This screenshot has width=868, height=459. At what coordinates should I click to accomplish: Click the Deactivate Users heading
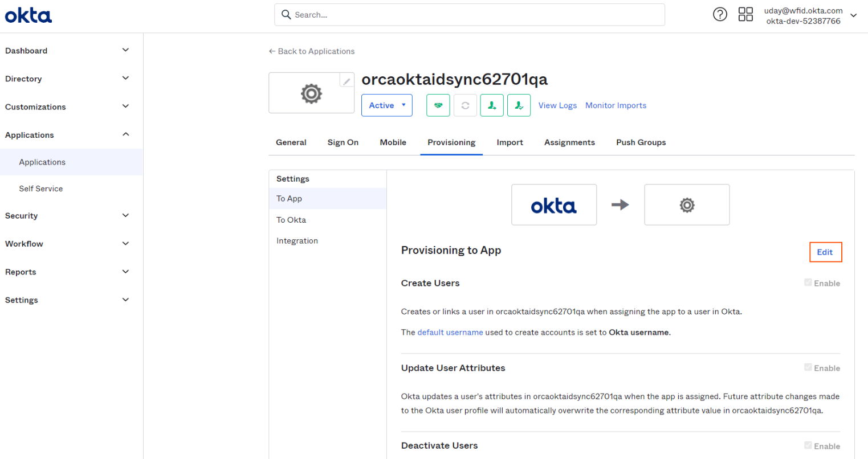click(x=439, y=446)
